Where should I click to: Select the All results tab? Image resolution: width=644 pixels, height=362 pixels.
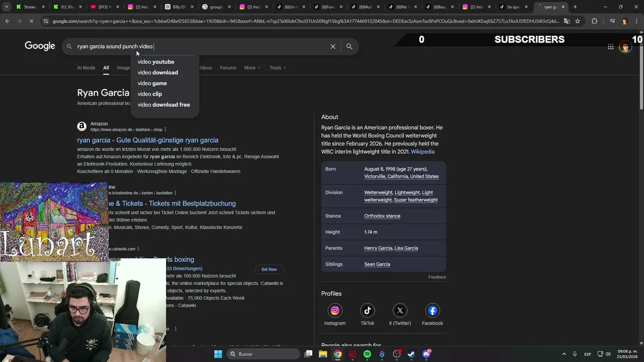106,68
